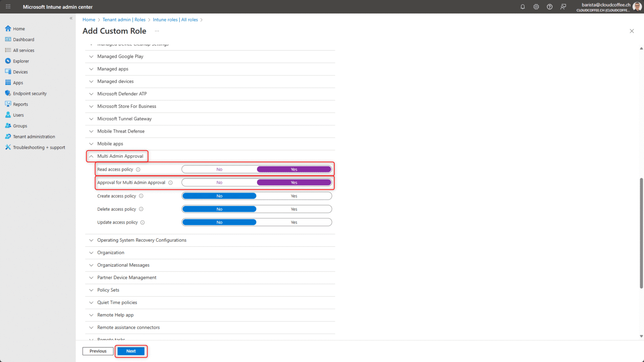Open the Apps section

click(x=19, y=82)
